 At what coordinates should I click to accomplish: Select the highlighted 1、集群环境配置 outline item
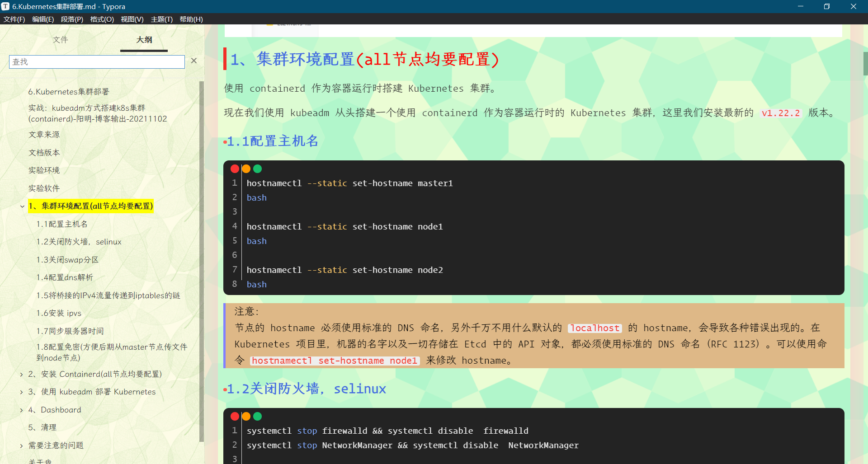[90, 206]
